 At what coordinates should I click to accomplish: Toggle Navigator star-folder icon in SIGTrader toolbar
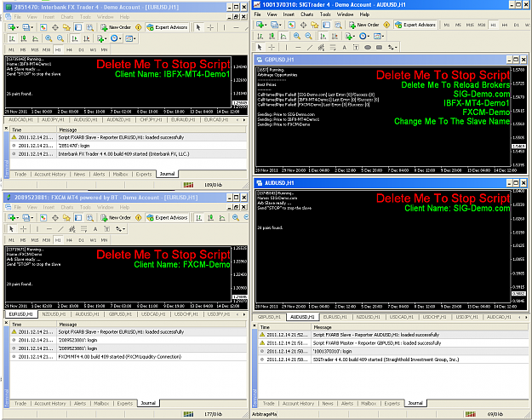(x=315, y=25)
